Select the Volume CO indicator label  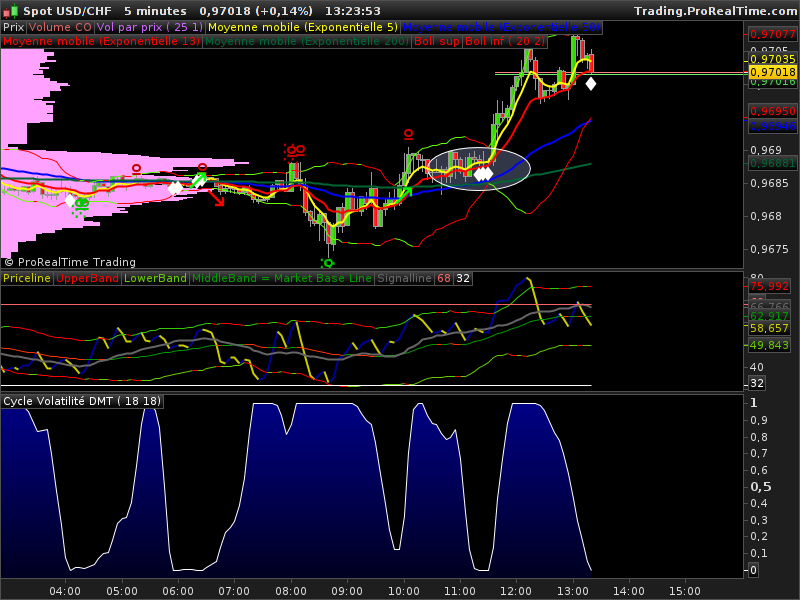(60, 28)
